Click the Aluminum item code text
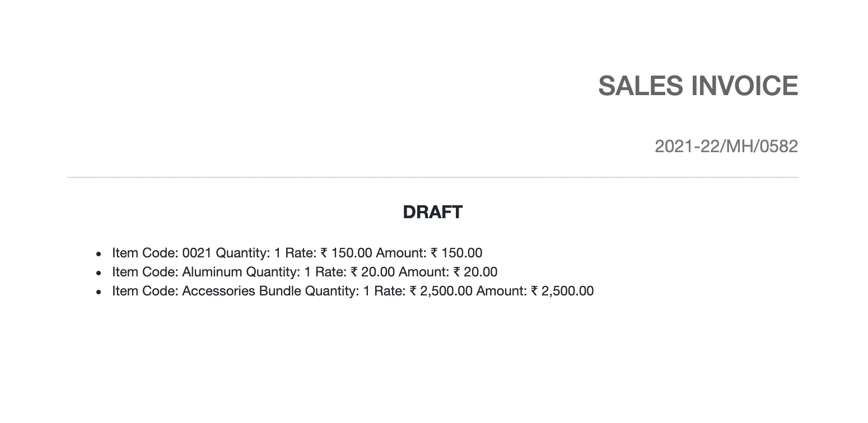This screenshot has height=423, width=868. 212,272
